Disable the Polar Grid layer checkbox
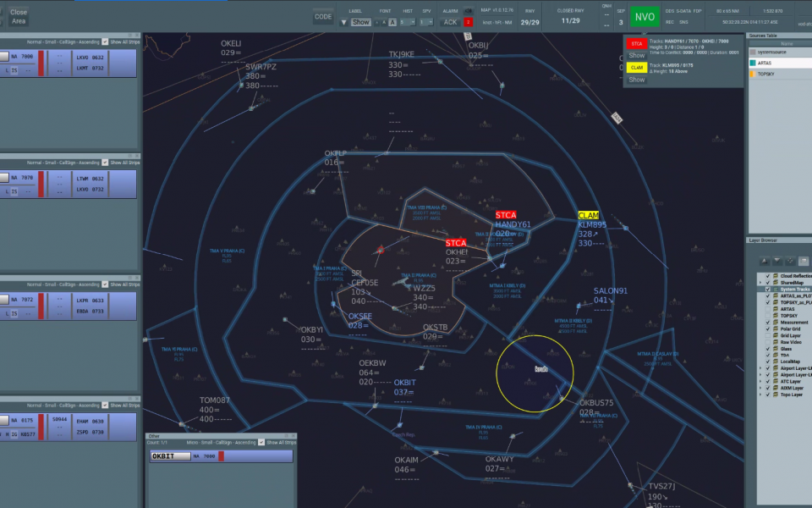Screen dimensions: 812x508 point(768,329)
